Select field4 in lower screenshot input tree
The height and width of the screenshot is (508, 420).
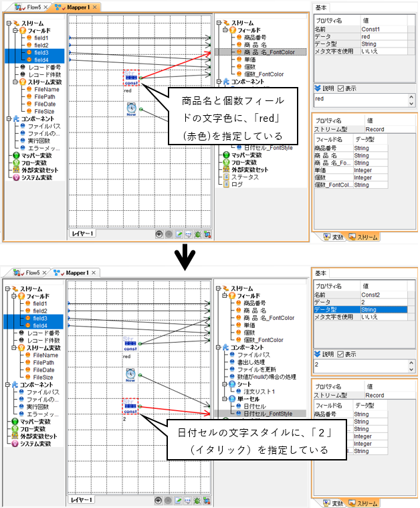click(x=40, y=325)
